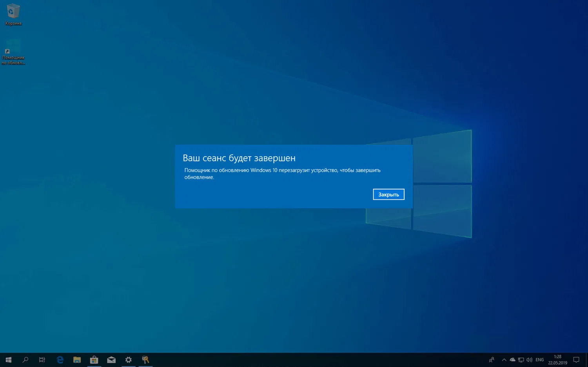Viewport: 588px width, 367px height.
Task: Open the Action Center notifications icon
Action: [576, 360]
